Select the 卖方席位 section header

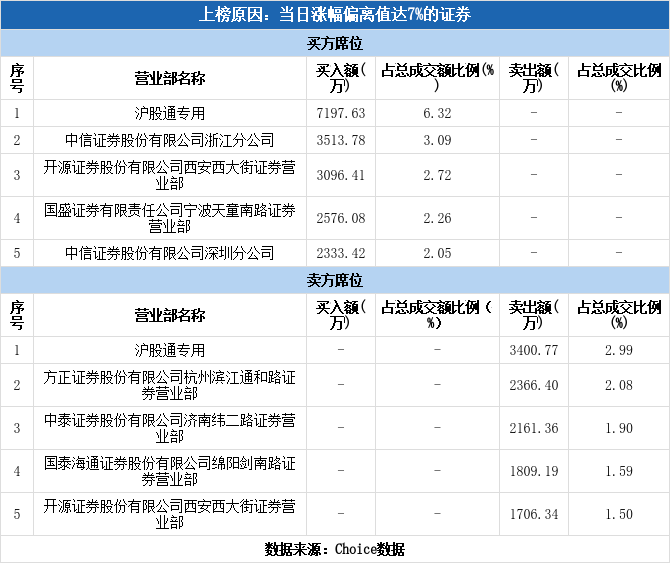[x=335, y=280]
